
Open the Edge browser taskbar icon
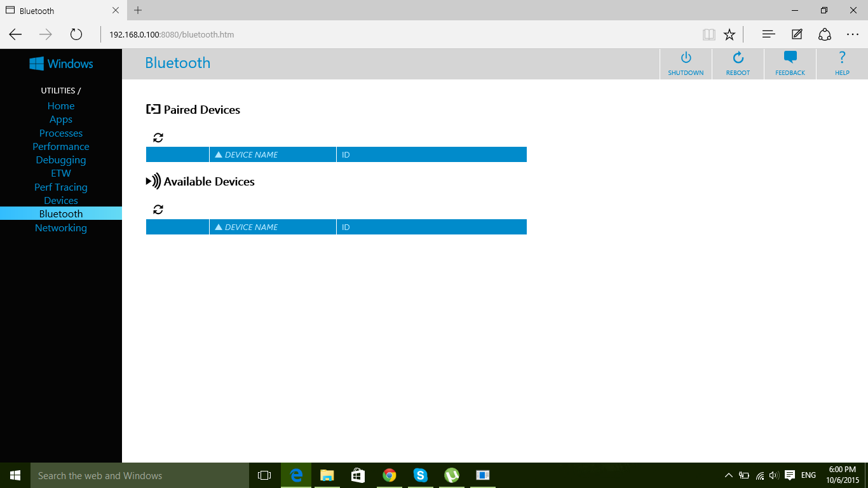(x=295, y=475)
